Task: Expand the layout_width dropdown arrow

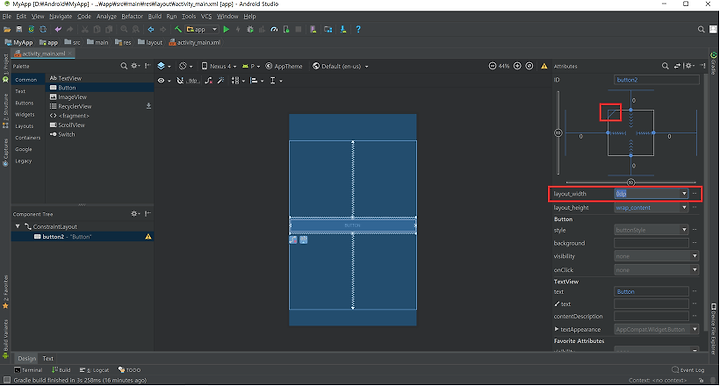Action: (x=684, y=194)
